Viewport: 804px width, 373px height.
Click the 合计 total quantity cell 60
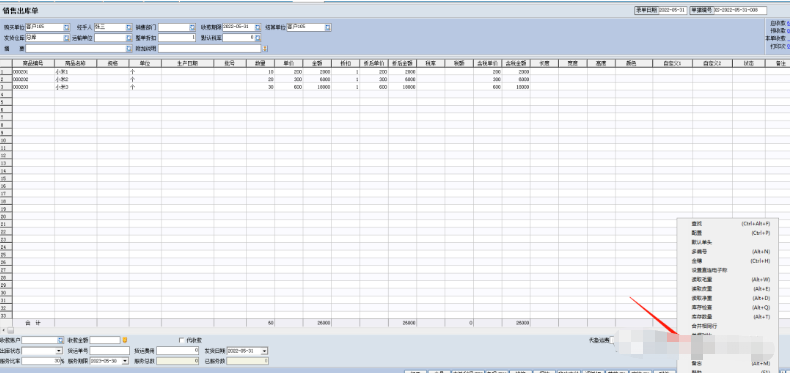260,323
